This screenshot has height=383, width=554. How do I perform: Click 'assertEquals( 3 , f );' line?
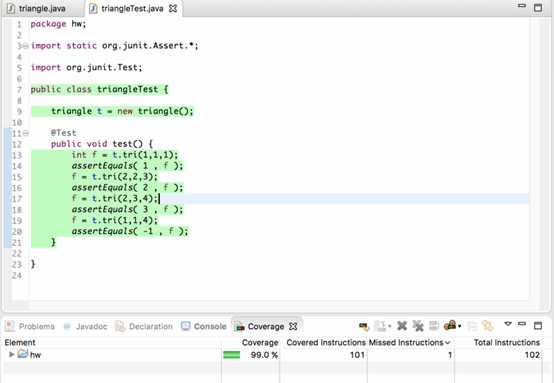pyautogui.click(x=128, y=210)
